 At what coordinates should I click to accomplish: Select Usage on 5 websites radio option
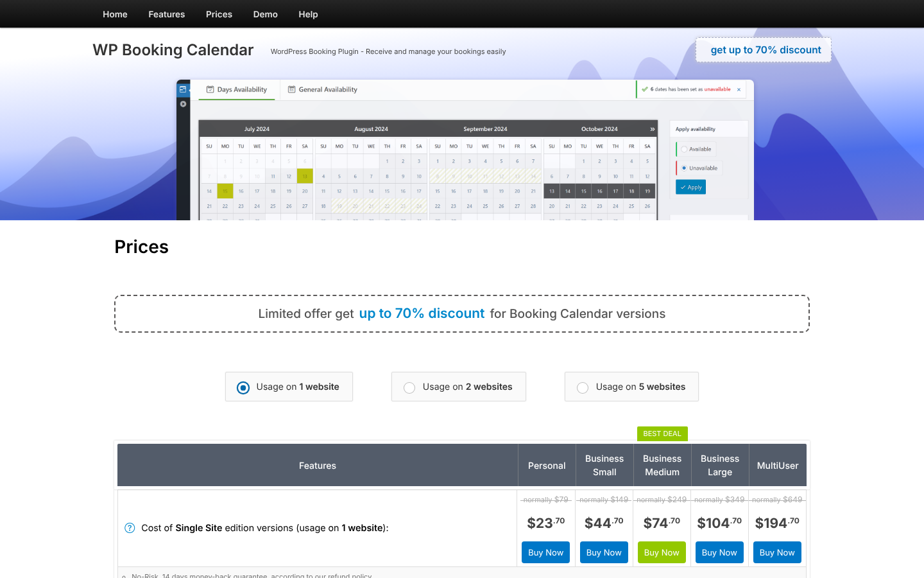tap(631, 387)
